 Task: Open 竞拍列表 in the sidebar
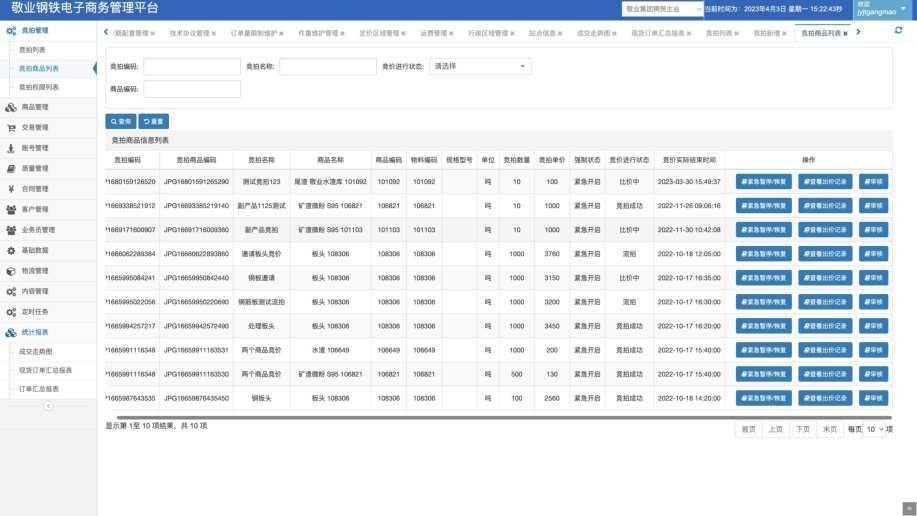(x=32, y=50)
